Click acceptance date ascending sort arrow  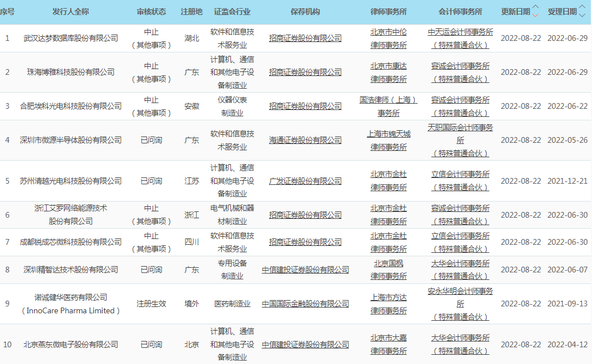(582, 7)
